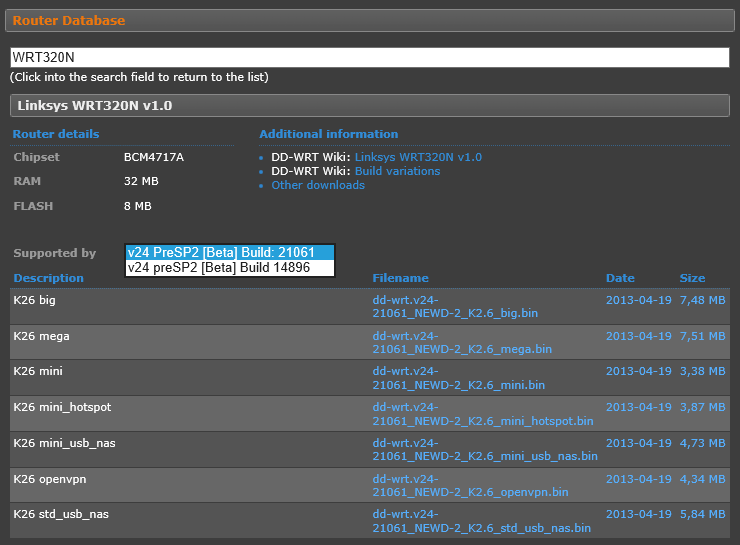Click the K26 mini_usb_nas description cell

coord(64,443)
